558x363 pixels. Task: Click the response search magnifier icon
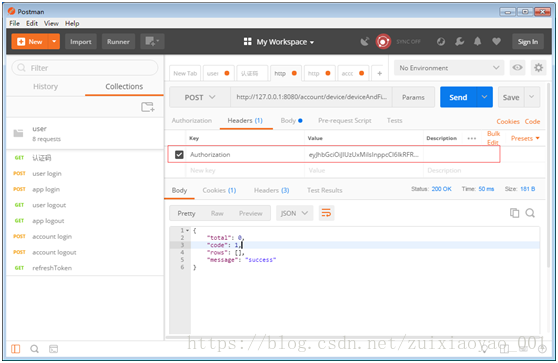point(530,213)
